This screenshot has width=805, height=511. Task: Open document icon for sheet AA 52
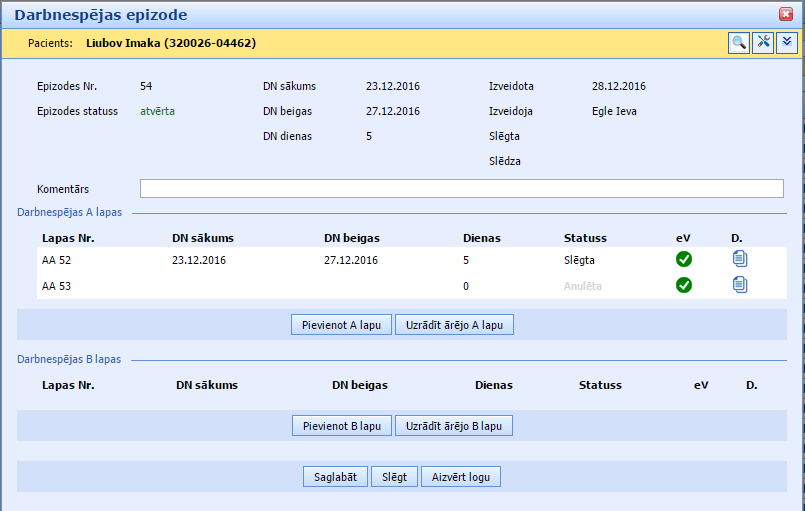[739, 259]
